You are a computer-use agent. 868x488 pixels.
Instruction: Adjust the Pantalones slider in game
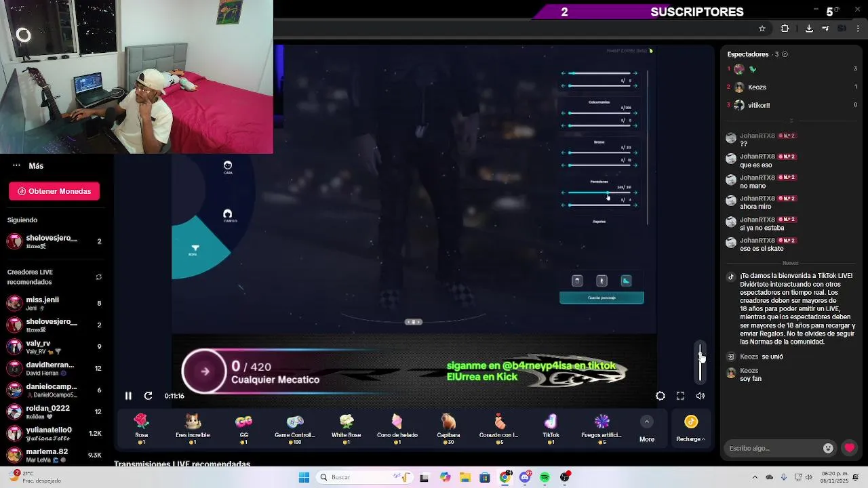pos(599,192)
